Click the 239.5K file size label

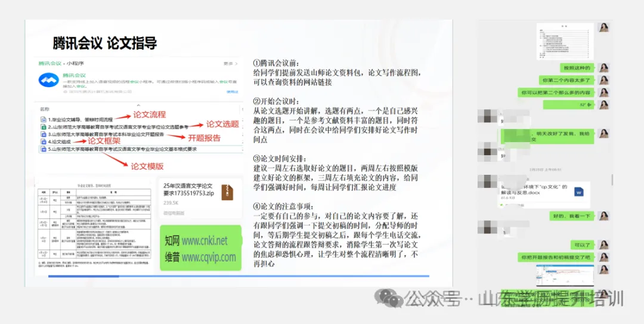coord(171,203)
